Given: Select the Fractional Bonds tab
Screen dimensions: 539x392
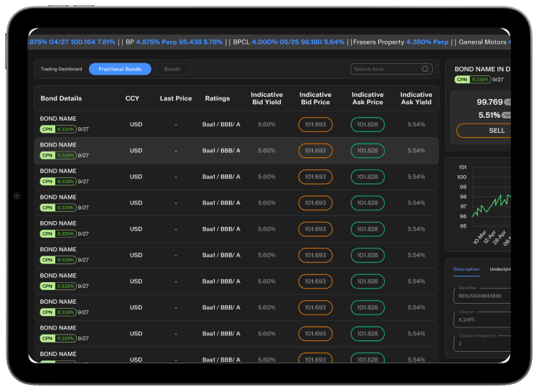Looking at the screenshot, I should (x=120, y=69).
